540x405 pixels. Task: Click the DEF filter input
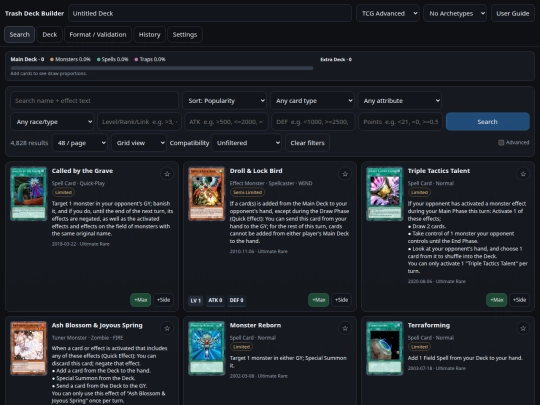tap(313, 122)
